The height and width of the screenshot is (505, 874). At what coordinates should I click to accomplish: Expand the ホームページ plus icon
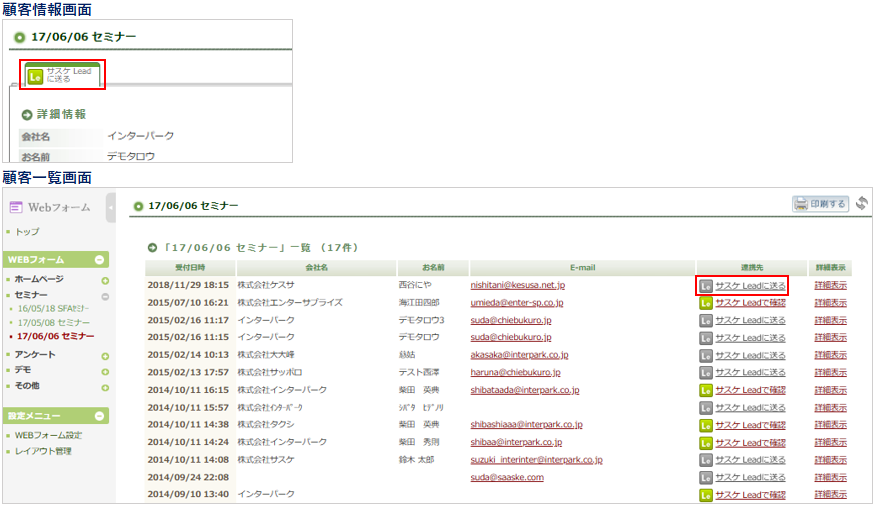pyautogui.click(x=105, y=280)
